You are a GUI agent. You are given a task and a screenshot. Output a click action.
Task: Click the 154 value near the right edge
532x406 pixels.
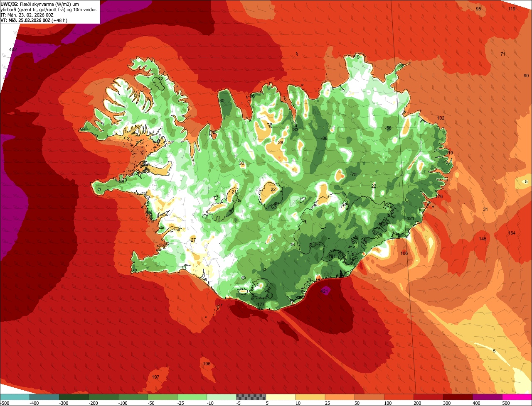point(512,233)
